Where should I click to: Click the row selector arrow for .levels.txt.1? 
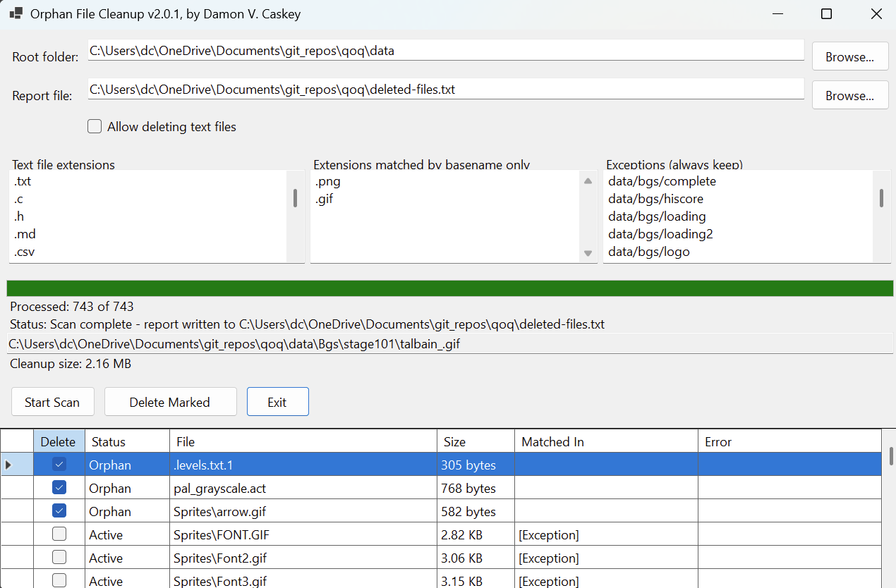pos(8,465)
